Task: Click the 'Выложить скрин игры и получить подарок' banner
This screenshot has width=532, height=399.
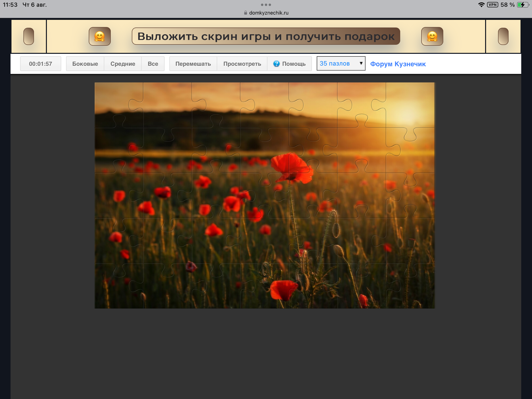Action: click(266, 36)
